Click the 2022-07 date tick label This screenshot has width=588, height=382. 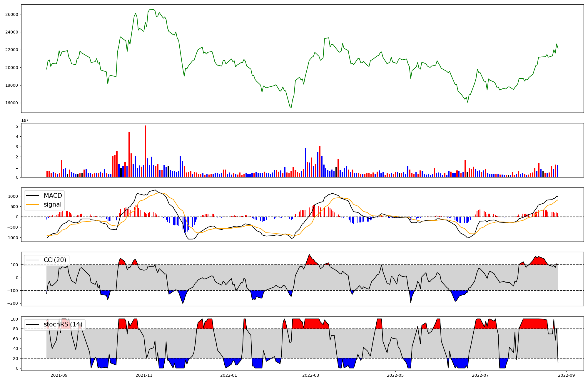480,375
